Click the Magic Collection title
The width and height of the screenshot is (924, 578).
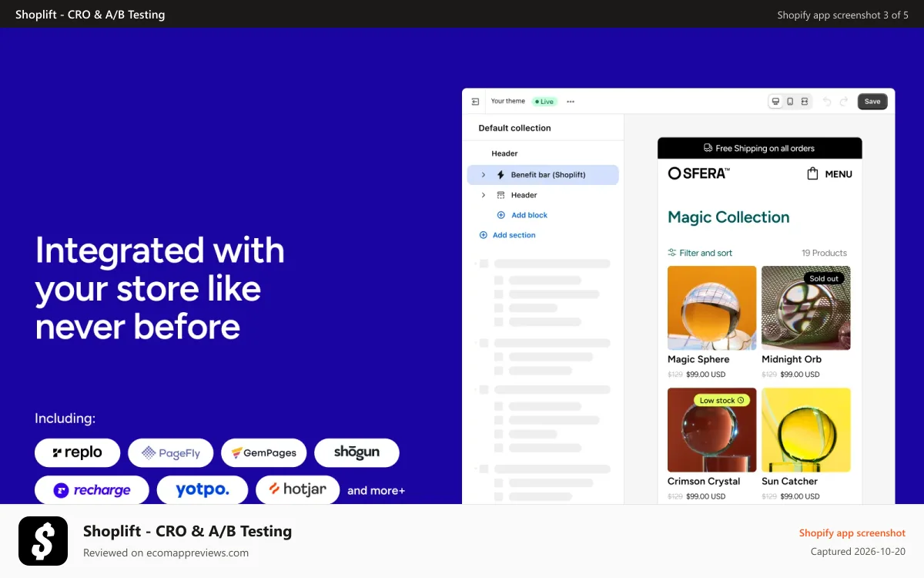click(728, 217)
